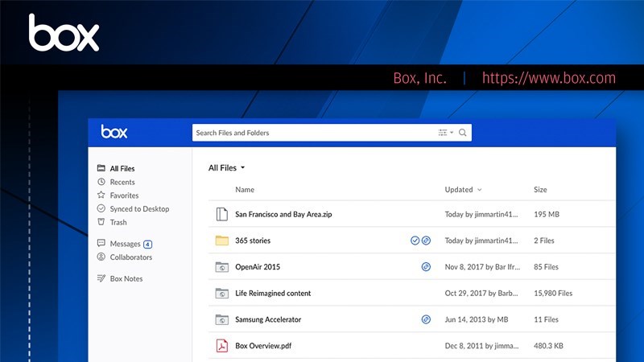The image size is (644, 362).
Task: Click the 15,980 Files size value
Action: coord(553,293)
